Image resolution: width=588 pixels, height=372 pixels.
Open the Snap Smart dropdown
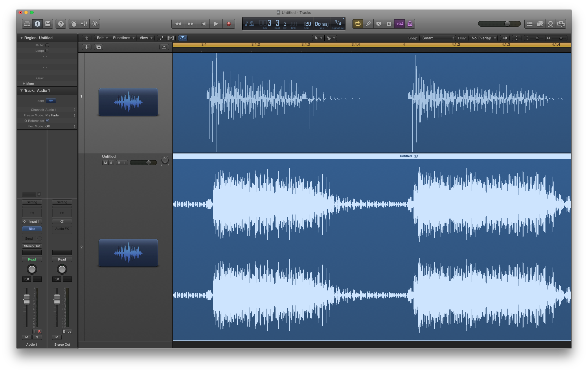[x=438, y=38]
